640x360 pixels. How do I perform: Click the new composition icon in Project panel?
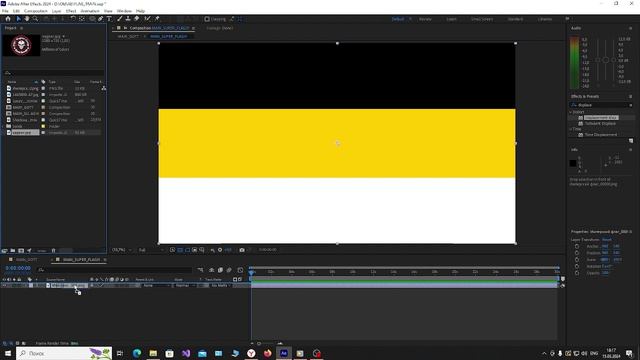(21, 250)
